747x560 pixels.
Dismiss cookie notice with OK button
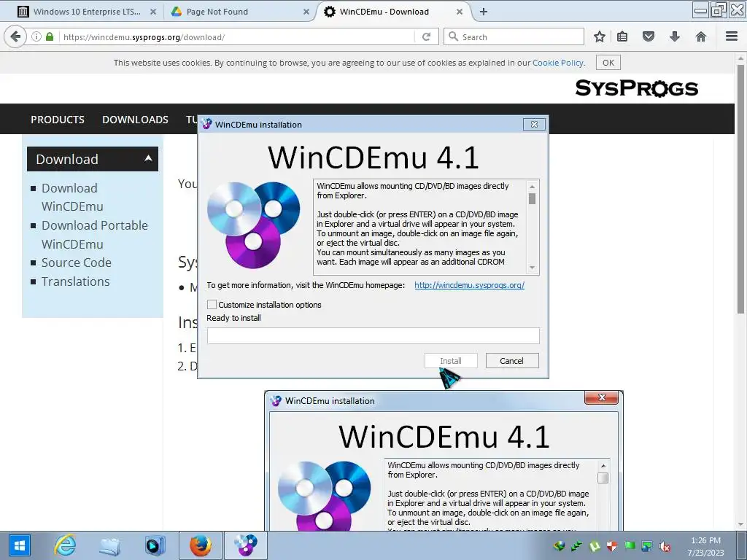click(x=608, y=63)
